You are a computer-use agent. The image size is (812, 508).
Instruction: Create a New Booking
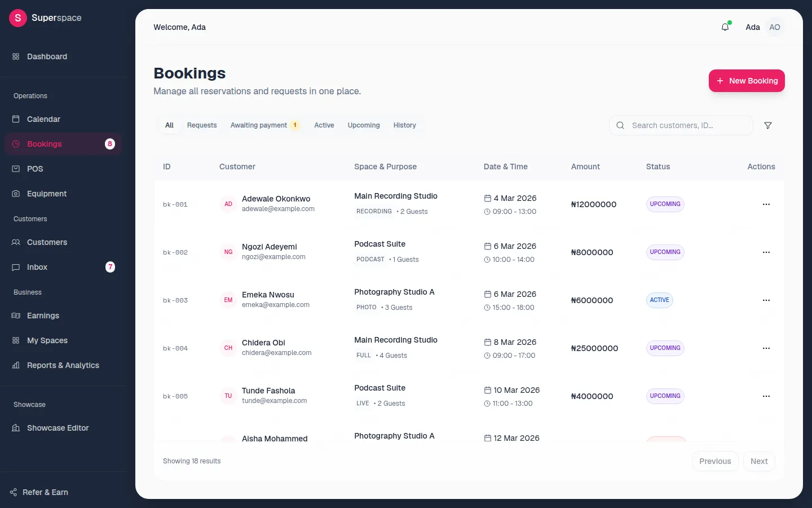(x=747, y=81)
